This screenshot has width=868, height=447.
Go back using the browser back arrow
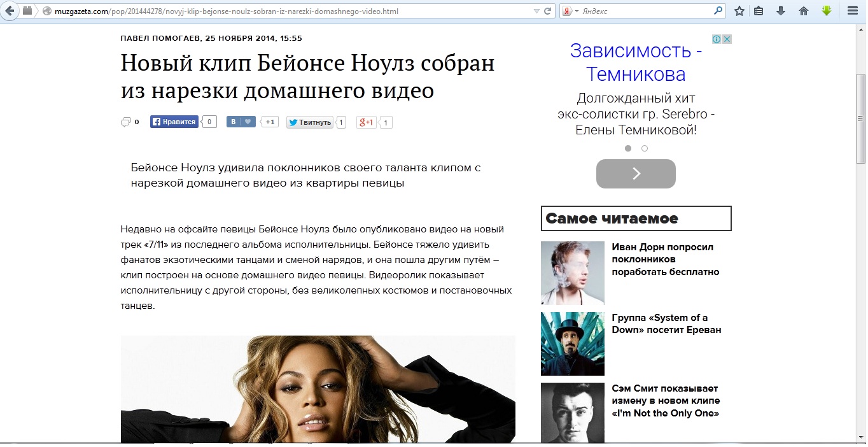[x=8, y=11]
